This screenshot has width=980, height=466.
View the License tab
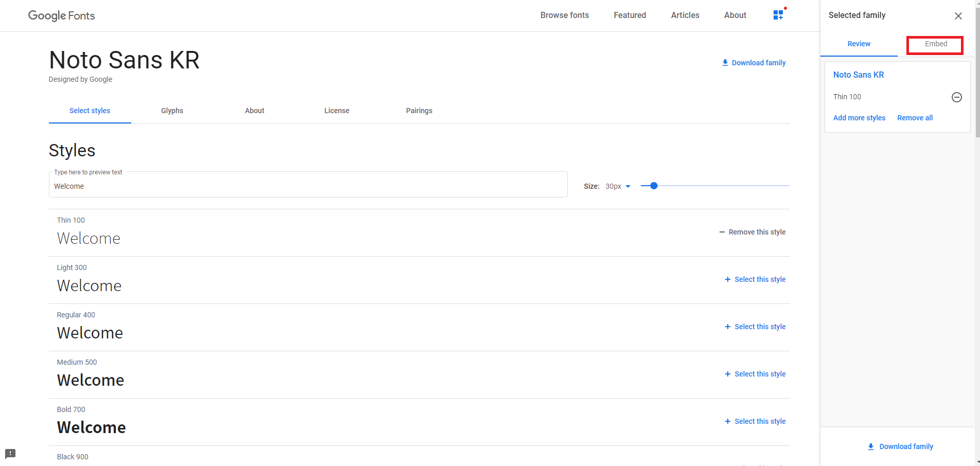pos(337,111)
